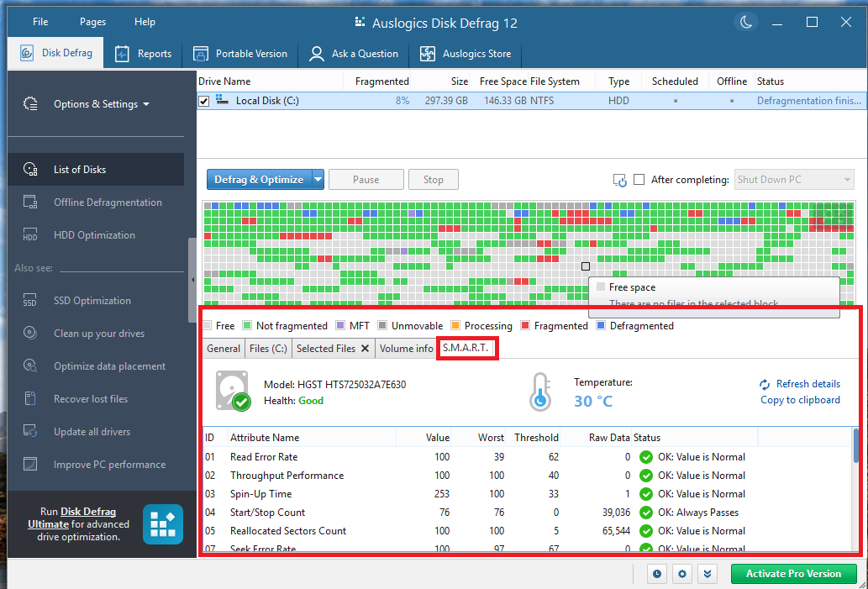The image size is (868, 589).
Task: Click the Refresh details icon
Action: pyautogui.click(x=765, y=384)
